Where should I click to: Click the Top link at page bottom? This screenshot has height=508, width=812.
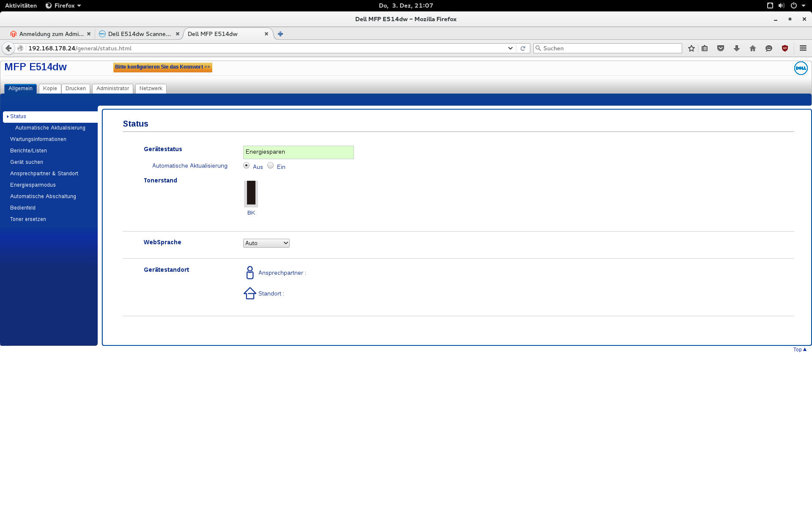coord(800,350)
